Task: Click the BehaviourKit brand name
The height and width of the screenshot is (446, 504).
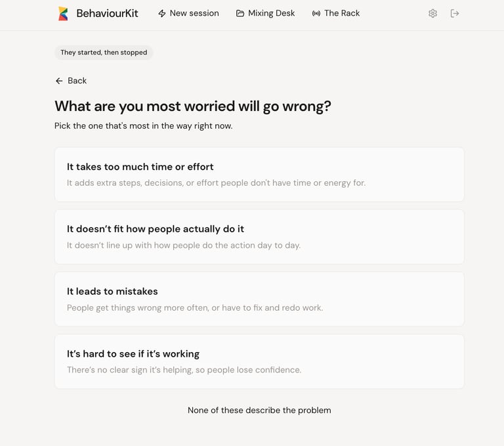Action: [x=107, y=13]
